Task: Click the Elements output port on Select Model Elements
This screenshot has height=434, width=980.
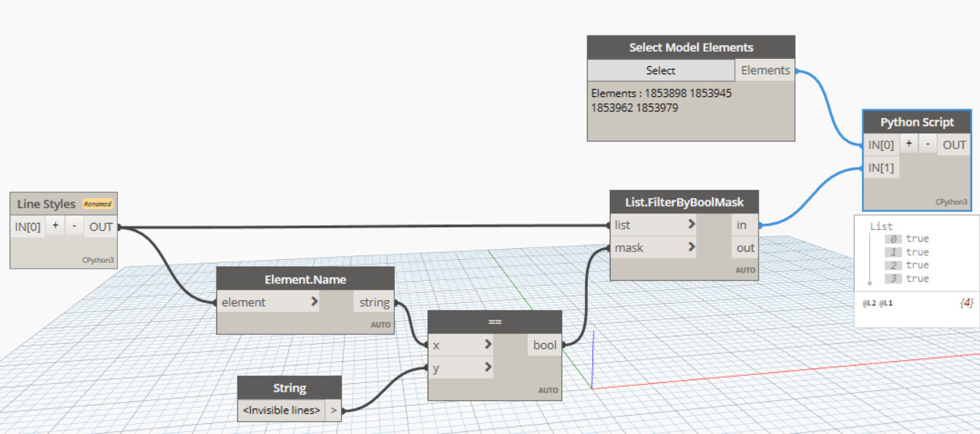Action: pos(765,70)
